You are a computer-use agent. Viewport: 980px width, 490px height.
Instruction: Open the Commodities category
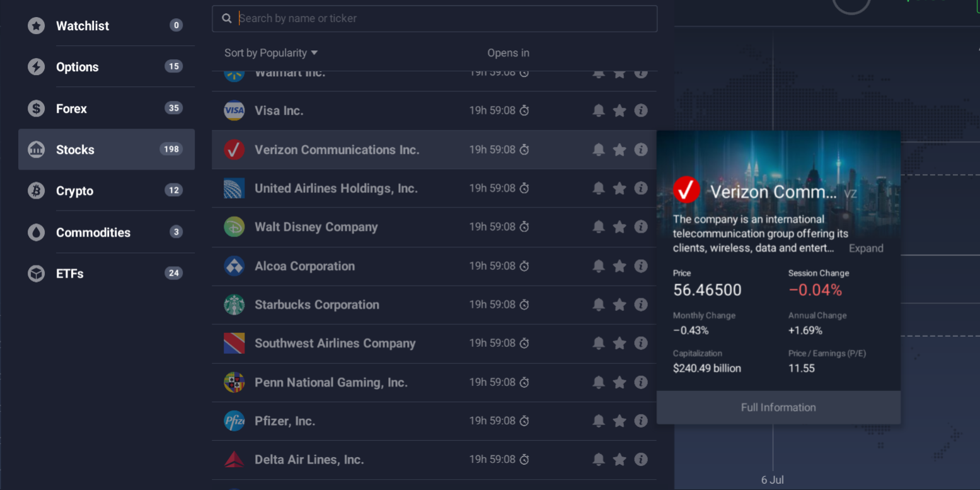coord(106,232)
